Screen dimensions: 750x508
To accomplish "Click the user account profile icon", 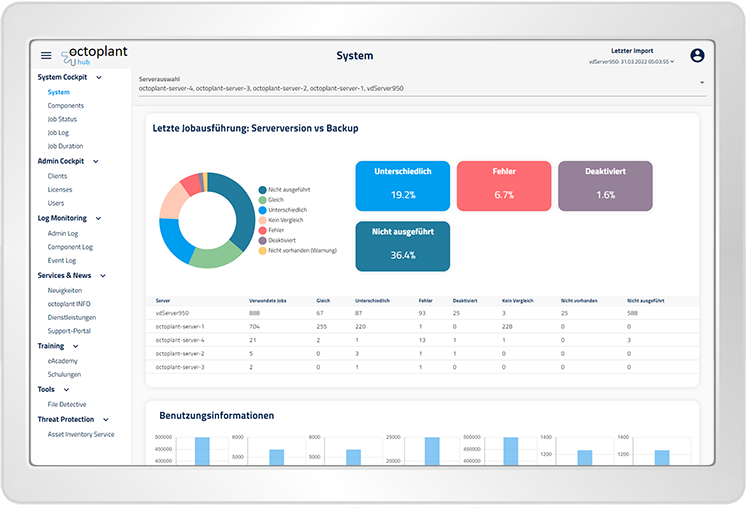I will coord(697,56).
